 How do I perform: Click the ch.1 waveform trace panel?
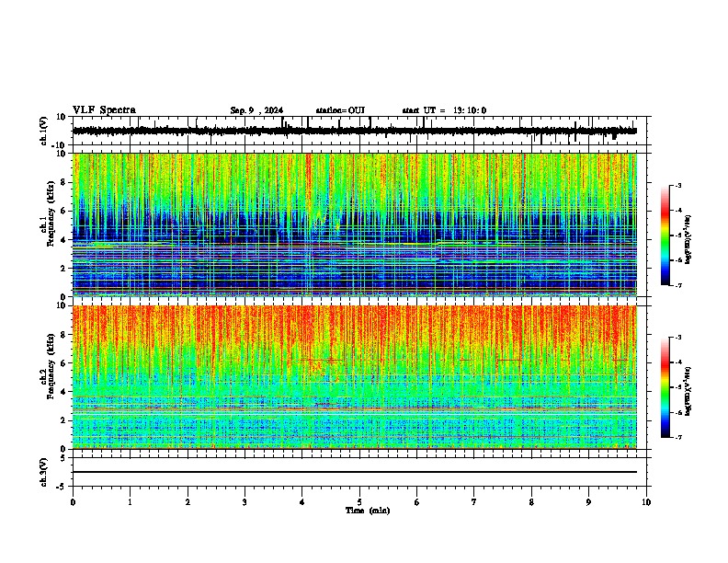(359, 131)
